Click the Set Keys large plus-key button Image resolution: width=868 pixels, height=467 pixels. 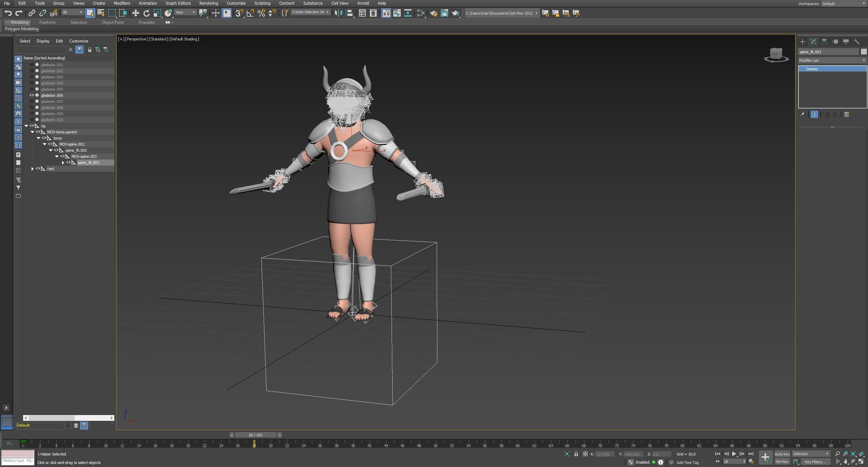(x=766, y=457)
